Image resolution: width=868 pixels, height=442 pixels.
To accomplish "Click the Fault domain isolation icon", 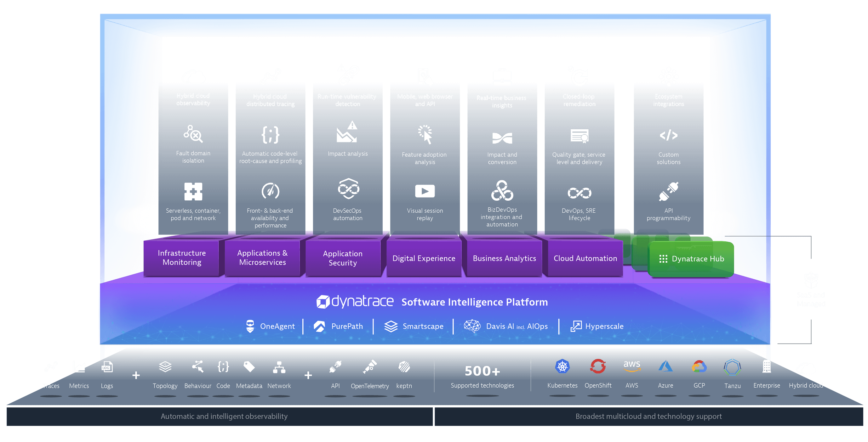I will pyautogui.click(x=193, y=134).
